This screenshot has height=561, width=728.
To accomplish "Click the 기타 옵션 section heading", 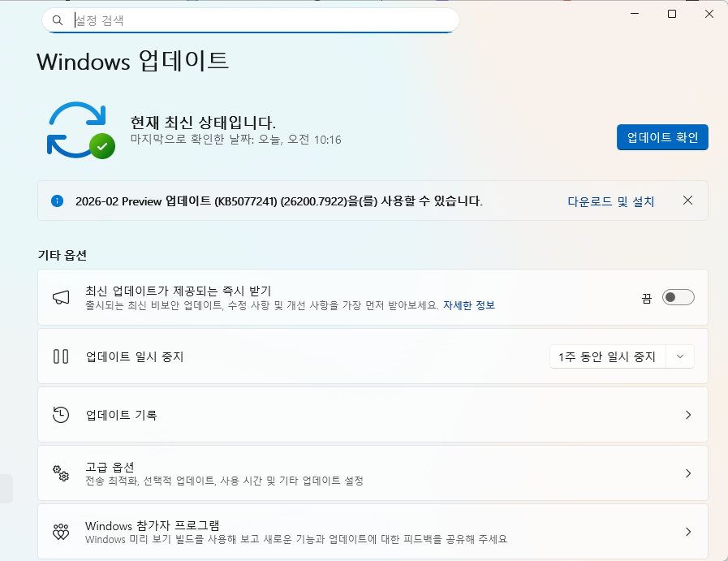I will pos(62,255).
